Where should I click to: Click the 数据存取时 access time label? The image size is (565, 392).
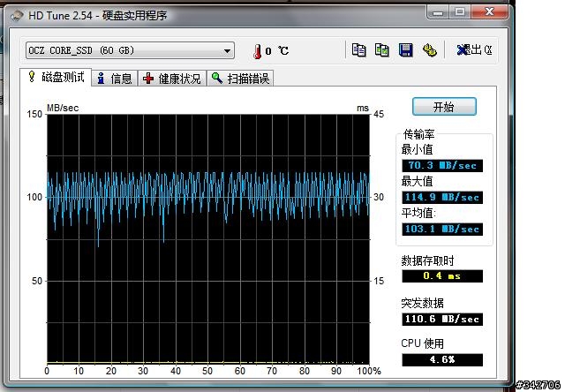[427, 260]
